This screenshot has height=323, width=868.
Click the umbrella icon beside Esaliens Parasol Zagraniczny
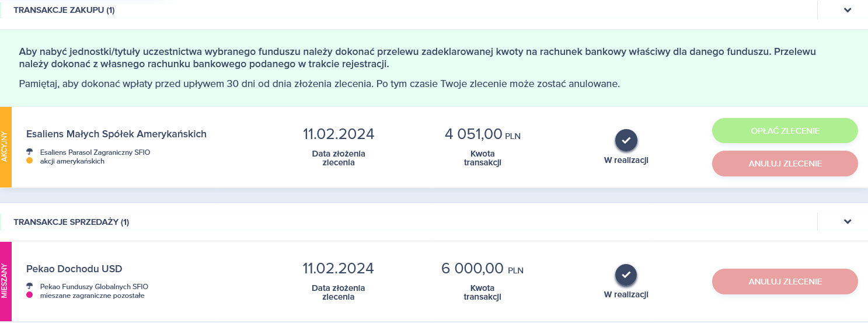[x=29, y=152]
